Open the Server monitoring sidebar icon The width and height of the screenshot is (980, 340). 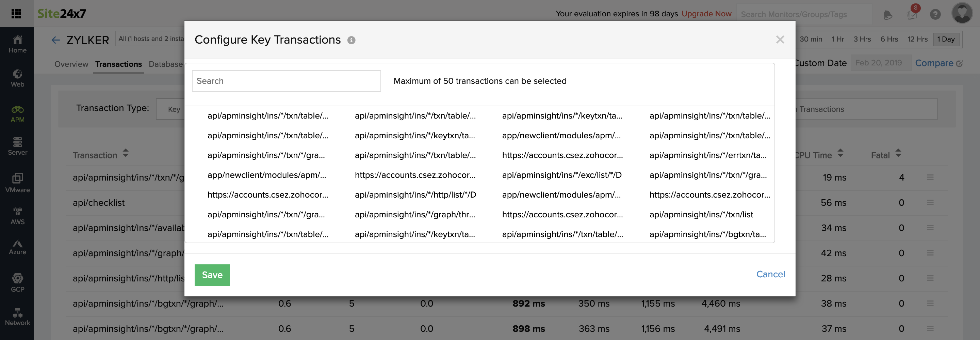click(17, 145)
